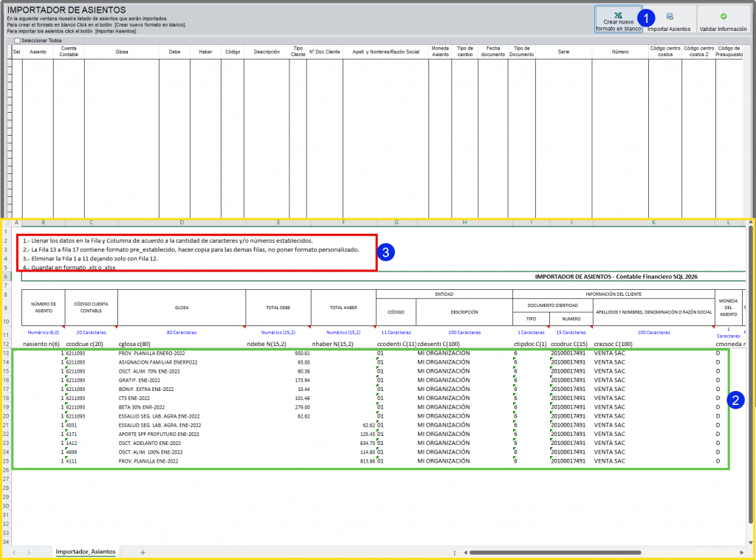Click the Serie column header in grid

[563, 52]
